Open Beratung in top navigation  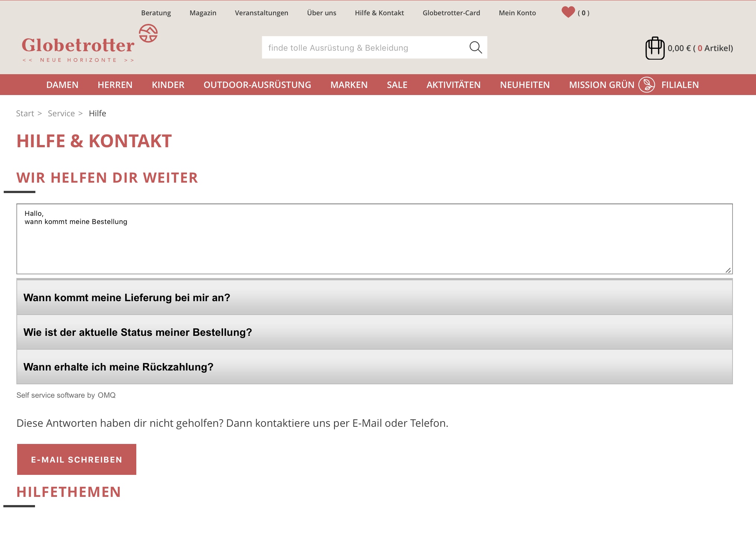click(x=156, y=13)
